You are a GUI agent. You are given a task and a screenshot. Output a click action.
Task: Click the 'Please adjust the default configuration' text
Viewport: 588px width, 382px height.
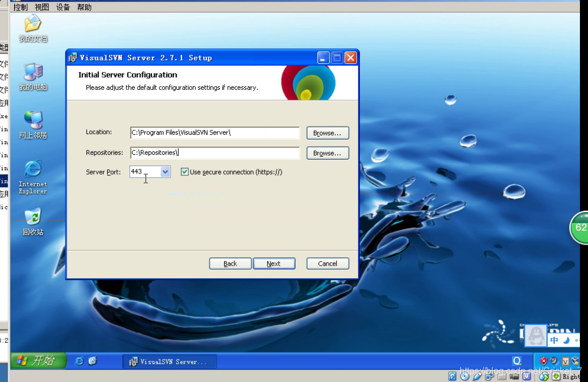point(172,88)
